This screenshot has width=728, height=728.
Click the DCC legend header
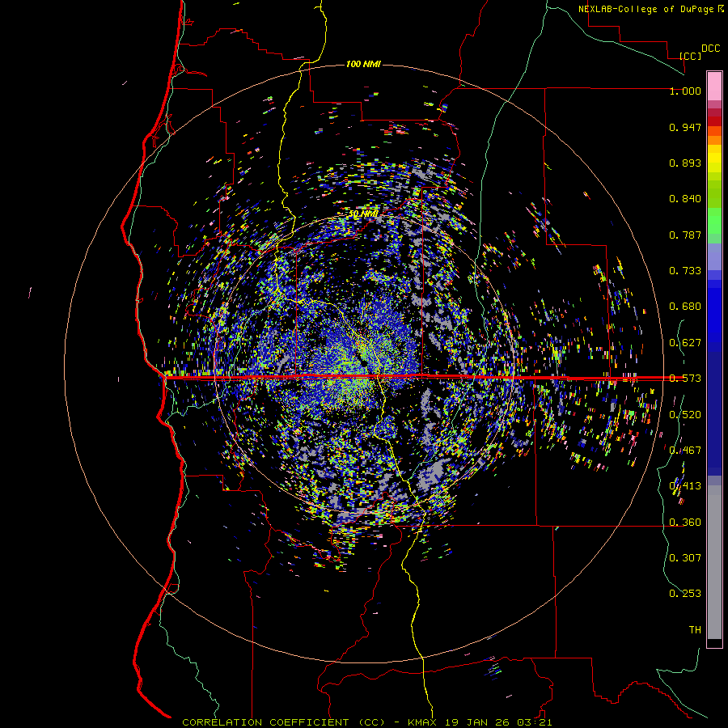pos(710,49)
